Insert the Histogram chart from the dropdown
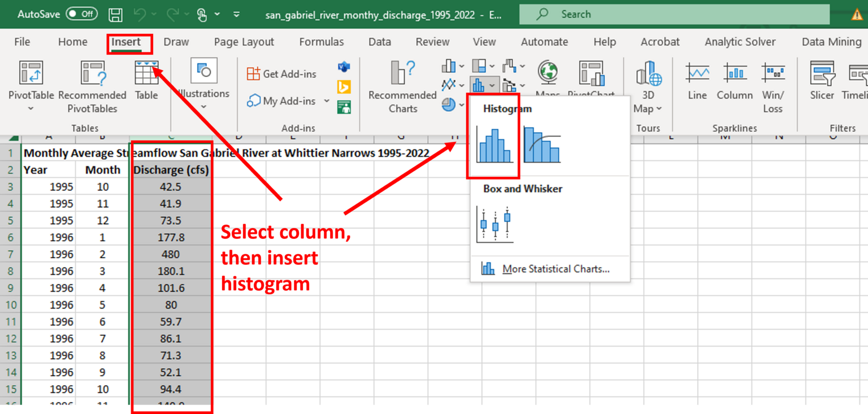Viewport: 868px width, 414px height. point(494,146)
